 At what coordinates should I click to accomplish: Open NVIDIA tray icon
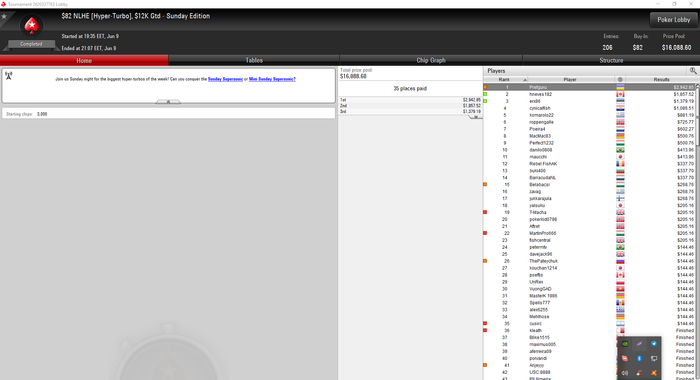[625, 344]
